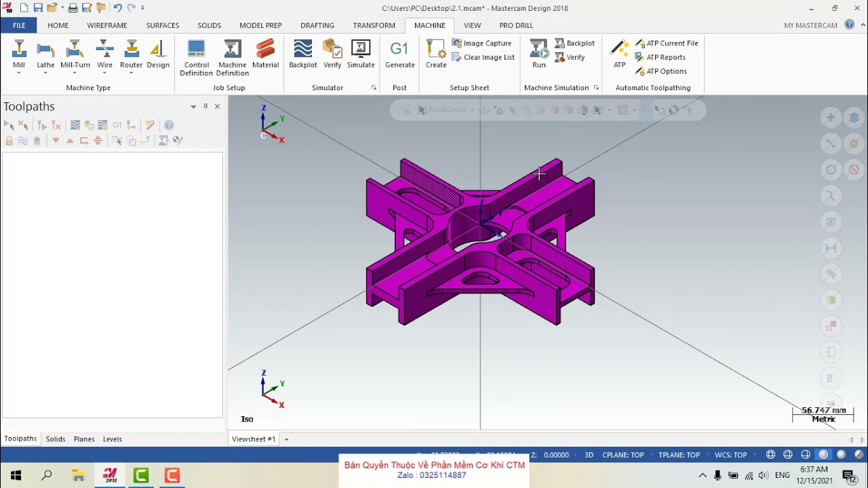Click Verify in Machine Simulation group
The image size is (868, 488).
pyautogui.click(x=570, y=58)
